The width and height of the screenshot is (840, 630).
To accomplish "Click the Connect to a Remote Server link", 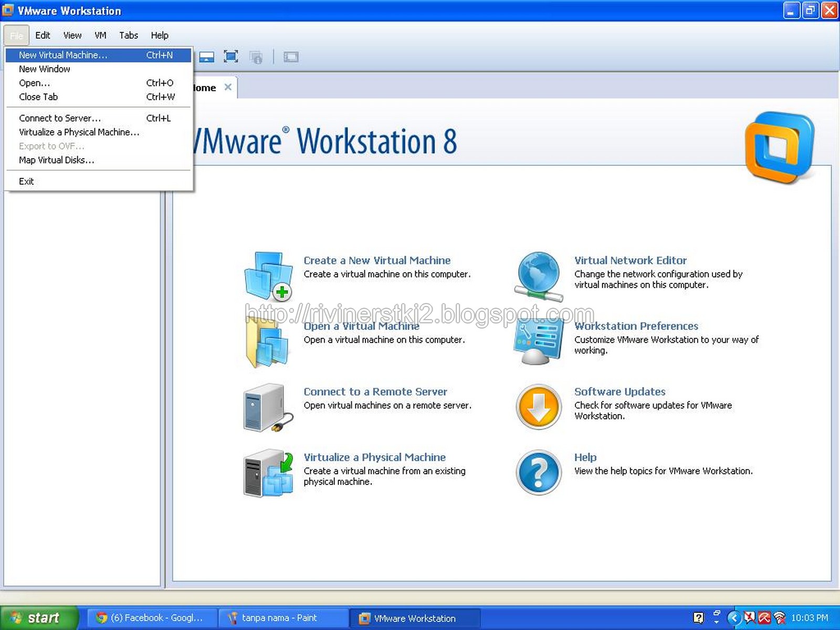I will point(375,392).
